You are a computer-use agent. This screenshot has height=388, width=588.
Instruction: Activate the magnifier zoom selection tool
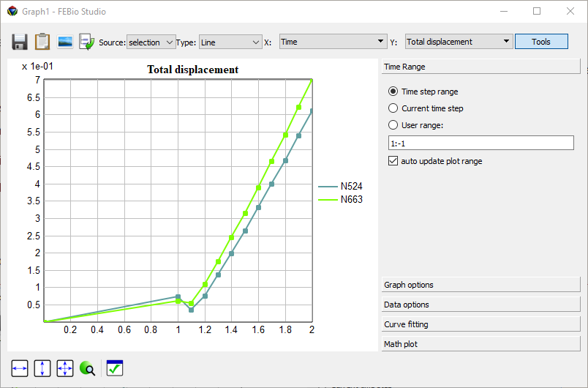(x=87, y=368)
